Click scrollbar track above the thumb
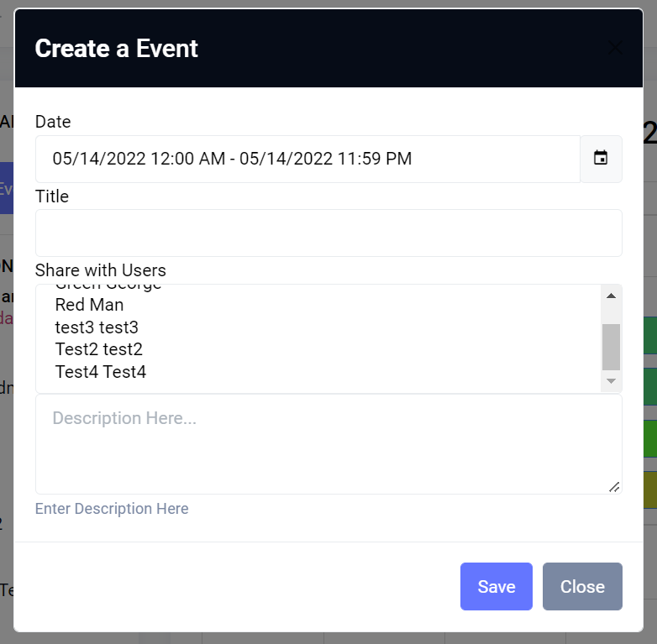 [611, 313]
